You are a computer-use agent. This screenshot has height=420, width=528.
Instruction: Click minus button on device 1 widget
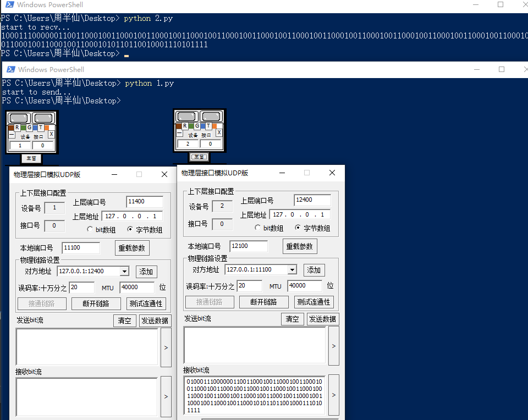coord(12,135)
